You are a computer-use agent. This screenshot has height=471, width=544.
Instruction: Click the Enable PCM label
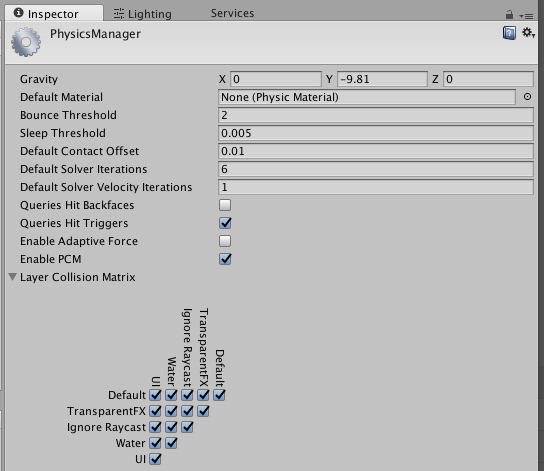[x=51, y=259]
